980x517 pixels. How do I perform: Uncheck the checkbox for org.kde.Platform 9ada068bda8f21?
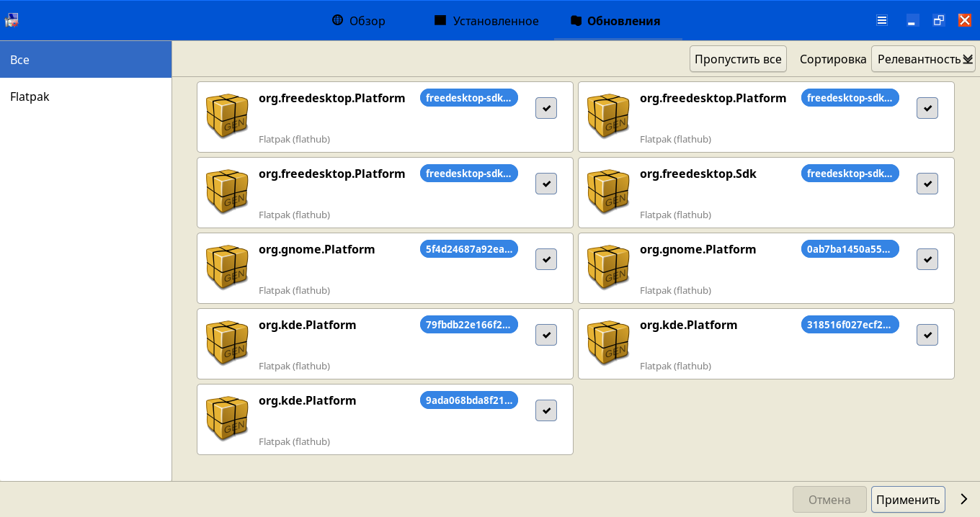pyautogui.click(x=546, y=410)
